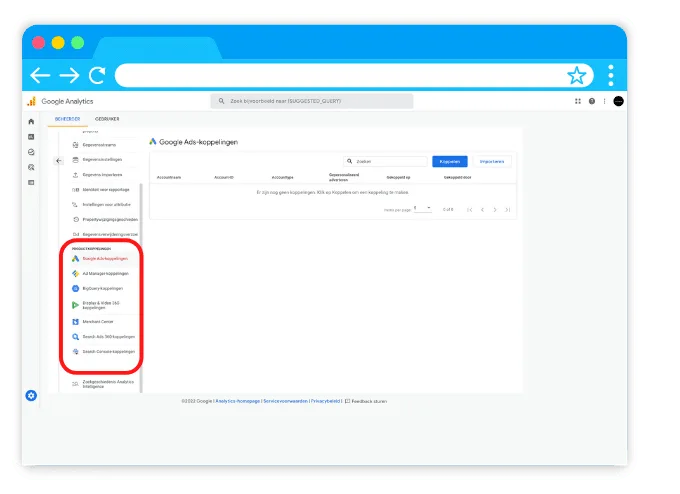Click the Zoeken search field in table
This screenshot has height=494, width=680.
coord(385,161)
